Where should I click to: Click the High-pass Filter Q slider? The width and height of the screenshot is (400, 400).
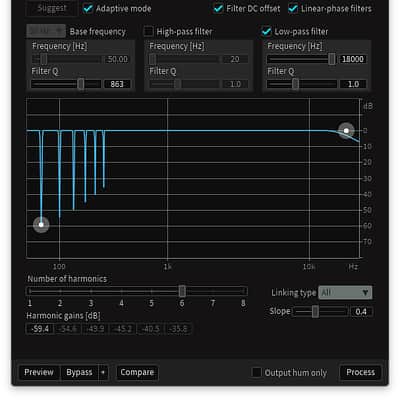[184, 84]
